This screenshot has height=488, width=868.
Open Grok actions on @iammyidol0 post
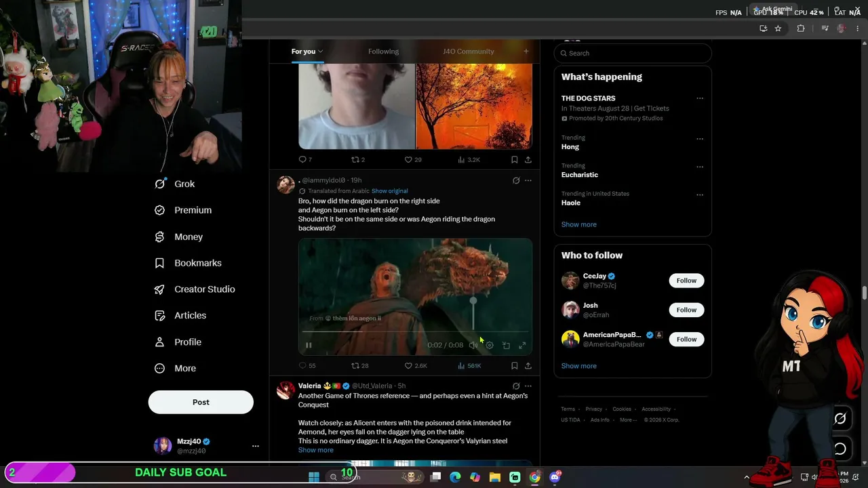[x=516, y=180]
